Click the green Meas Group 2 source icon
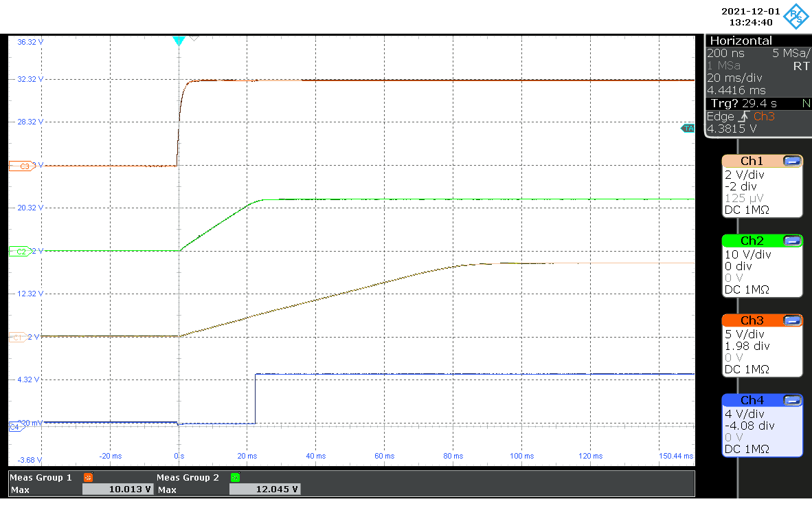The image size is (812, 528). coord(235,477)
